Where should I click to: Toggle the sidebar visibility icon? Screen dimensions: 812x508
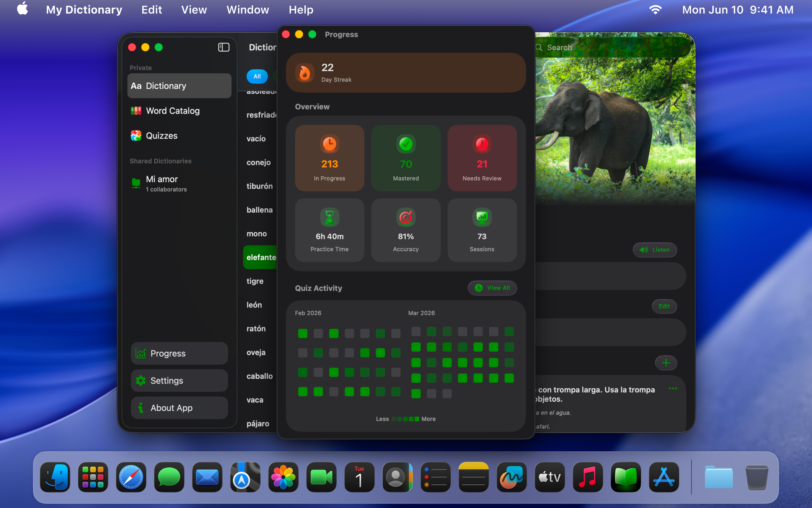coord(224,47)
